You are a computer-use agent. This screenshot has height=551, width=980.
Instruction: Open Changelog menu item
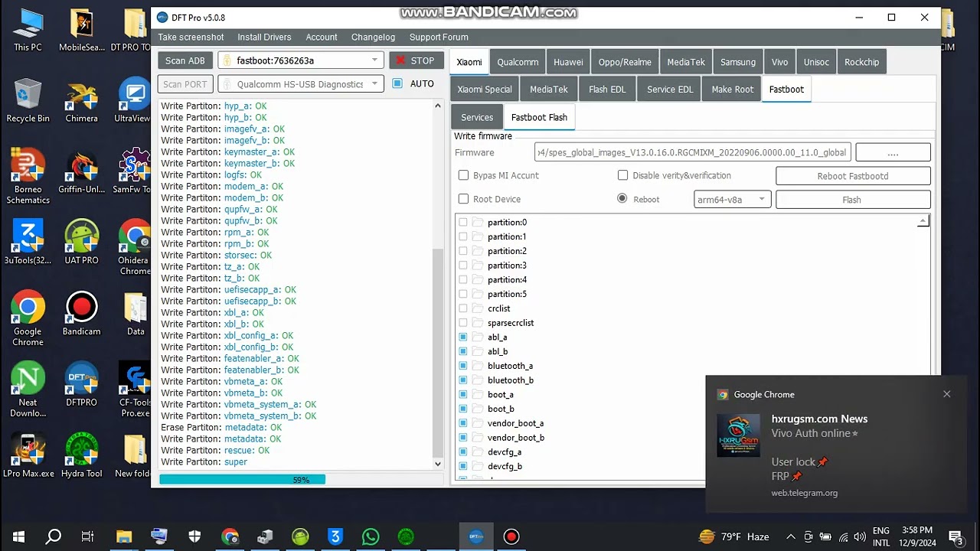point(373,37)
